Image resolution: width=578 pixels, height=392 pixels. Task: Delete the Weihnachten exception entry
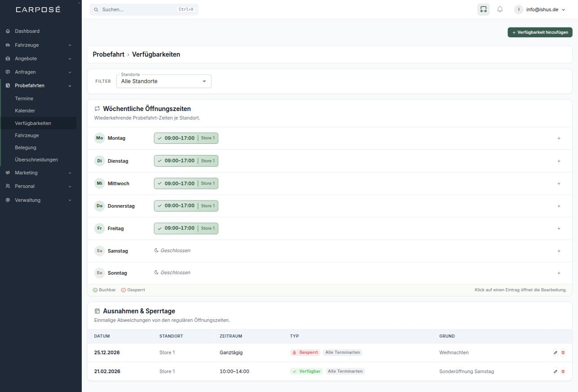[563, 353]
